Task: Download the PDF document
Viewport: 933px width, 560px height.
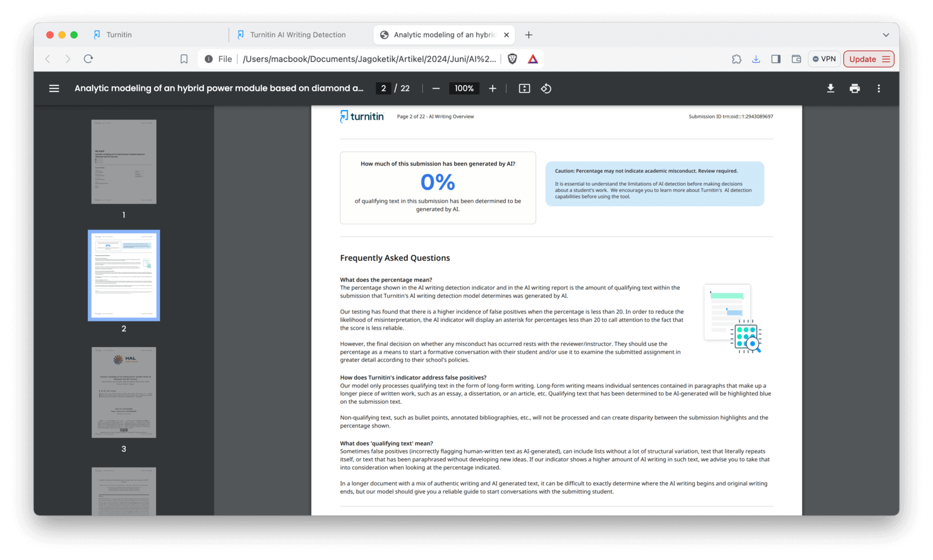Action: [x=830, y=88]
